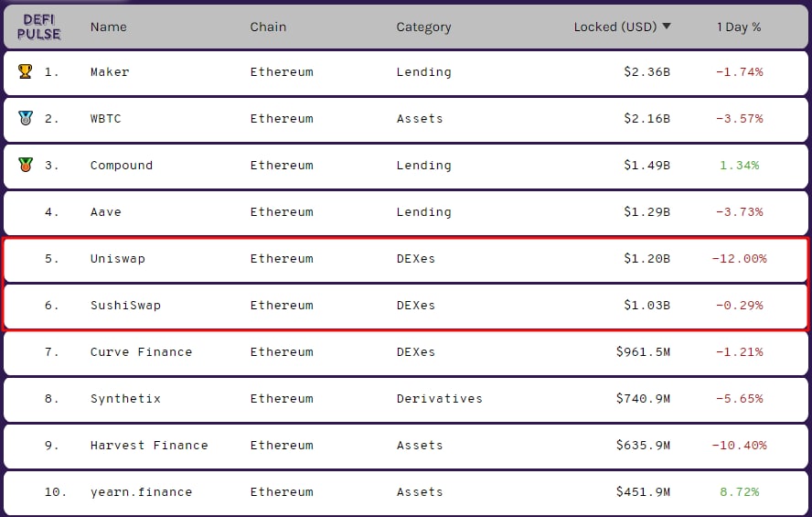Click the silver medal icon beside WBTC
This screenshot has height=517, width=812.
(x=25, y=118)
